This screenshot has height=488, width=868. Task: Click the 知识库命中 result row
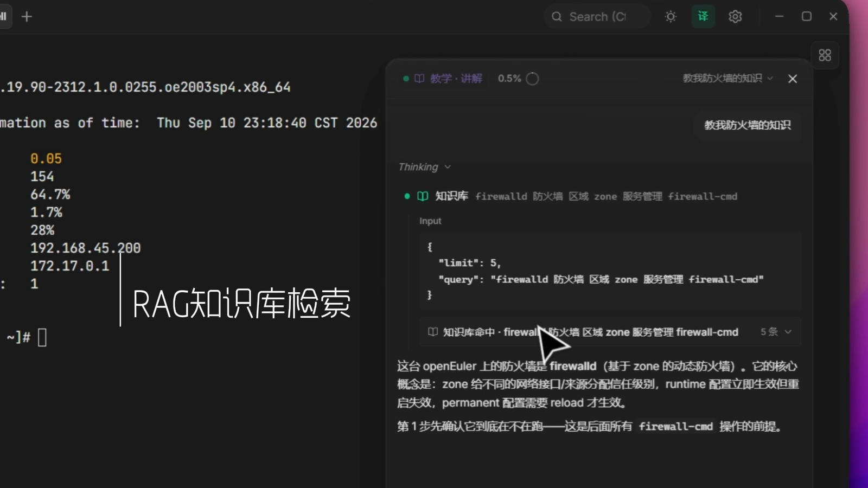point(610,332)
